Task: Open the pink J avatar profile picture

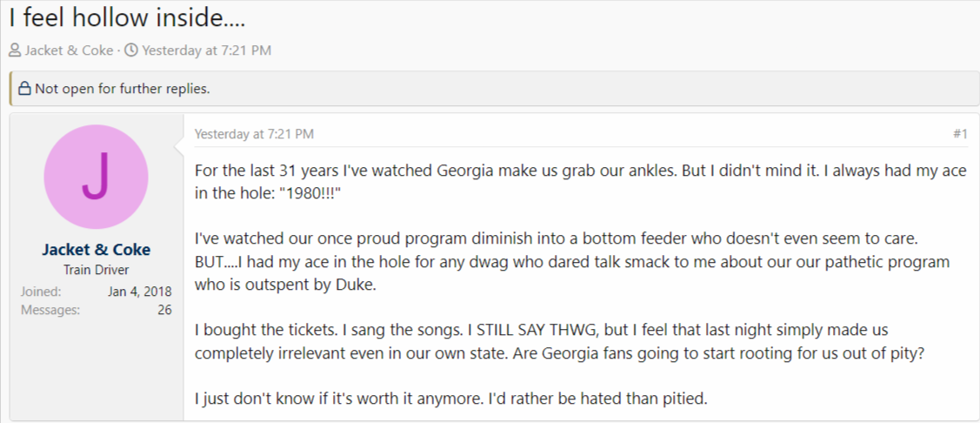Action: [96, 177]
